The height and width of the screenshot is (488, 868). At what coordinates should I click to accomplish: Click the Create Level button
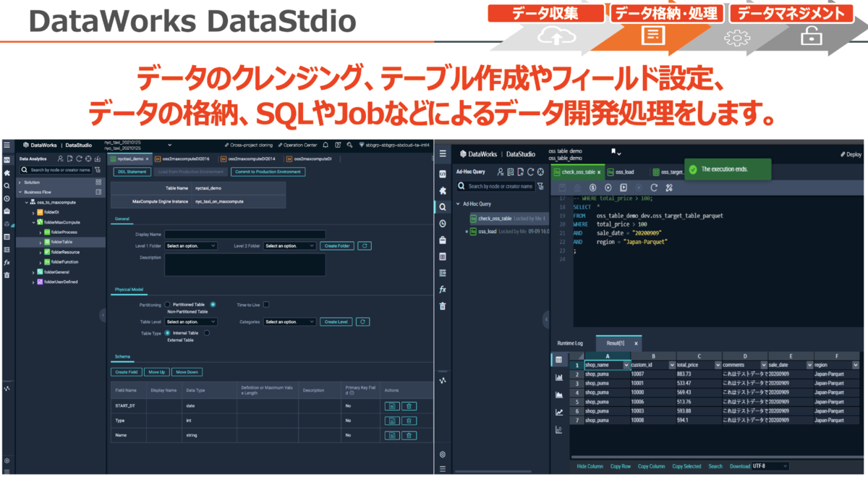pos(337,321)
